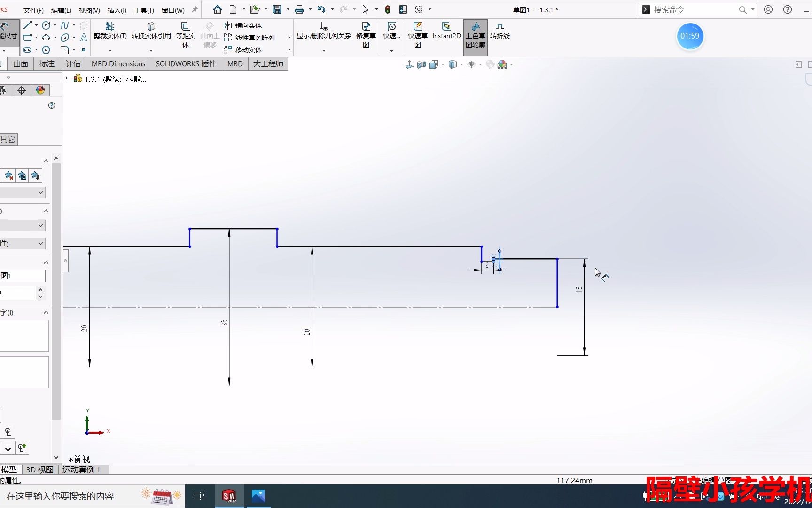Click the SOLIDWORKS 2022 taskbar icon
Screen dimensions: 812x508
click(229, 496)
